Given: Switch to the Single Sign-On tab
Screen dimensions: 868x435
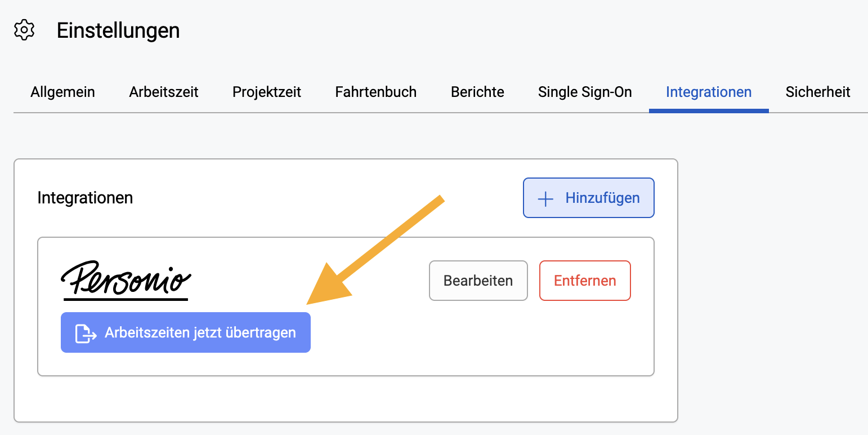Looking at the screenshot, I should click(585, 92).
